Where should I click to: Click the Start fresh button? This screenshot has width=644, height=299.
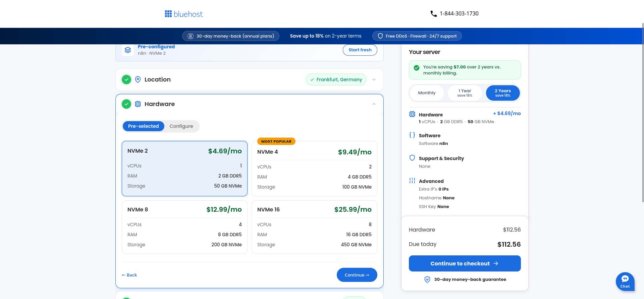pyautogui.click(x=360, y=50)
